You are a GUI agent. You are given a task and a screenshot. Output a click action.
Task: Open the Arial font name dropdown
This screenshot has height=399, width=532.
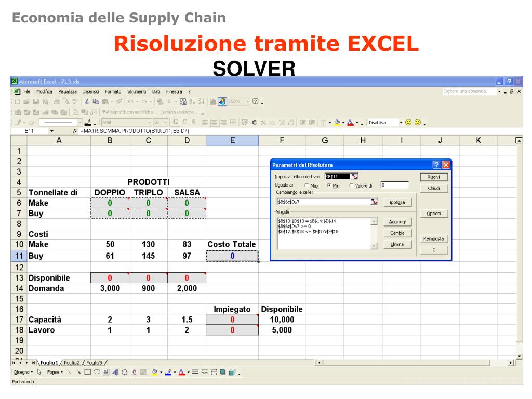[x=150, y=122]
